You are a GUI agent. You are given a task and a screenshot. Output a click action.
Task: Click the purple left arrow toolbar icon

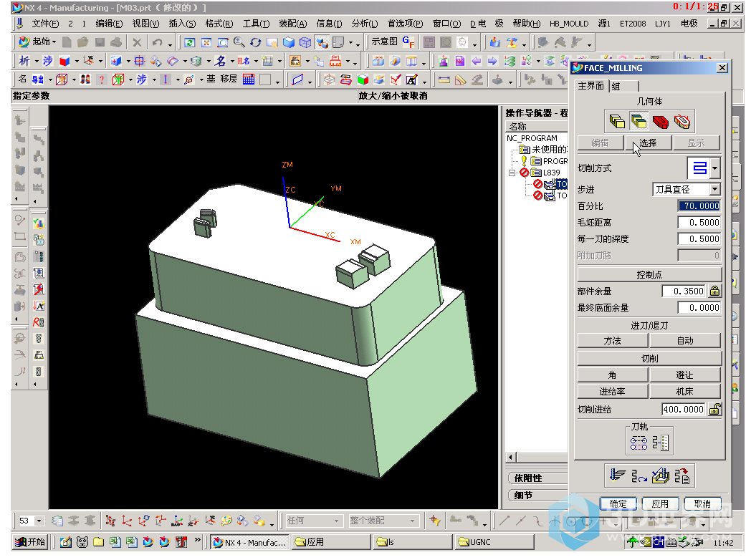point(476,62)
